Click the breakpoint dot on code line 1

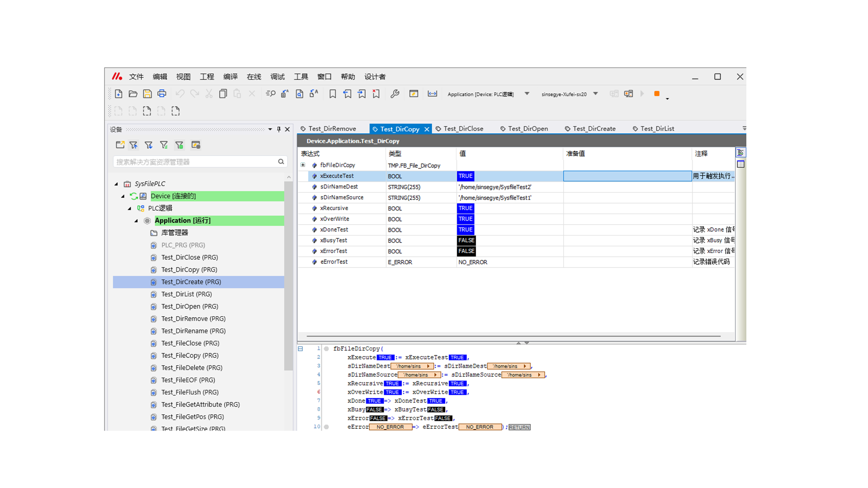click(326, 349)
